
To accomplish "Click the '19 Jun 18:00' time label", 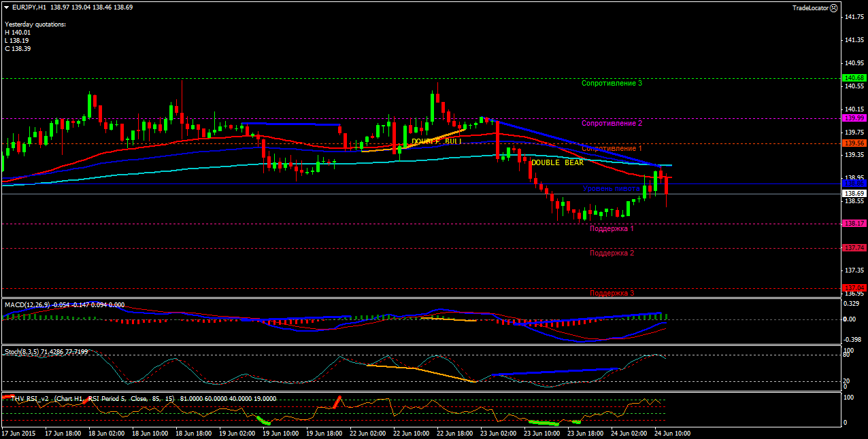I will (x=324, y=433).
